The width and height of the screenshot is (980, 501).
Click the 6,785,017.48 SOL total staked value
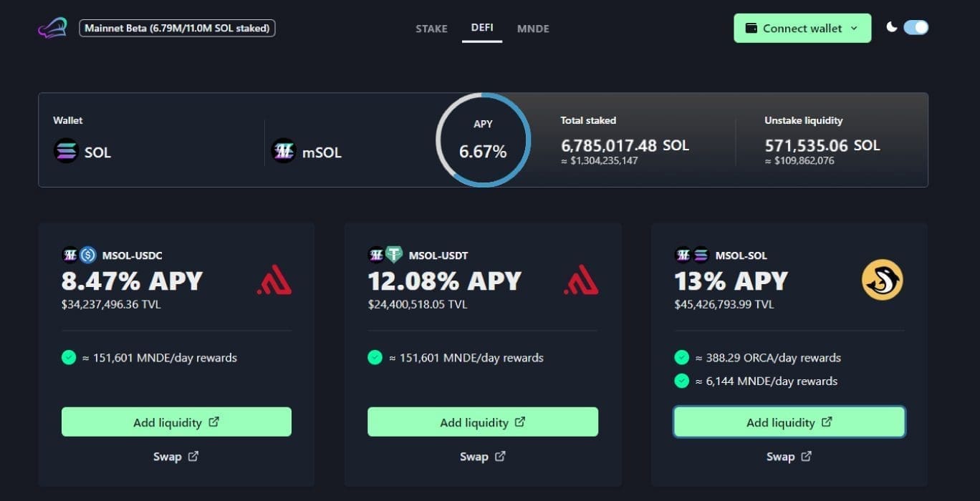pyautogui.click(x=625, y=145)
